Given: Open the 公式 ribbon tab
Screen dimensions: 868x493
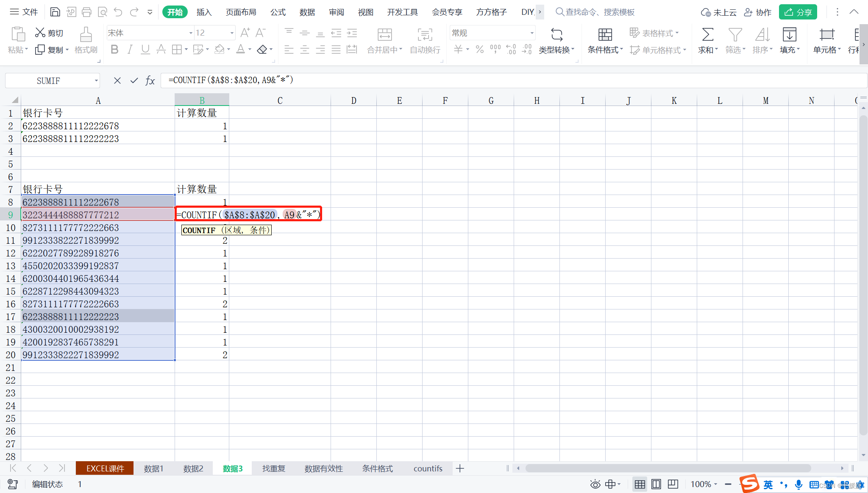Looking at the screenshot, I should 278,12.
